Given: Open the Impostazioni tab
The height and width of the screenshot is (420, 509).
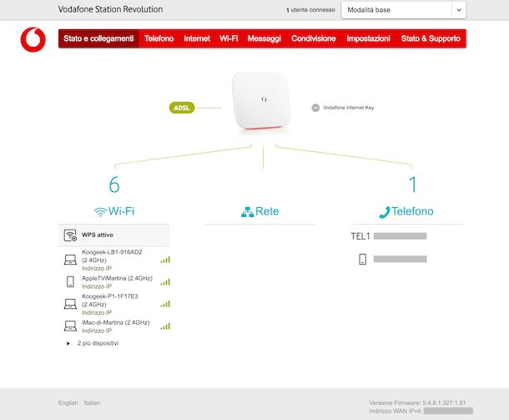Looking at the screenshot, I should (x=368, y=38).
